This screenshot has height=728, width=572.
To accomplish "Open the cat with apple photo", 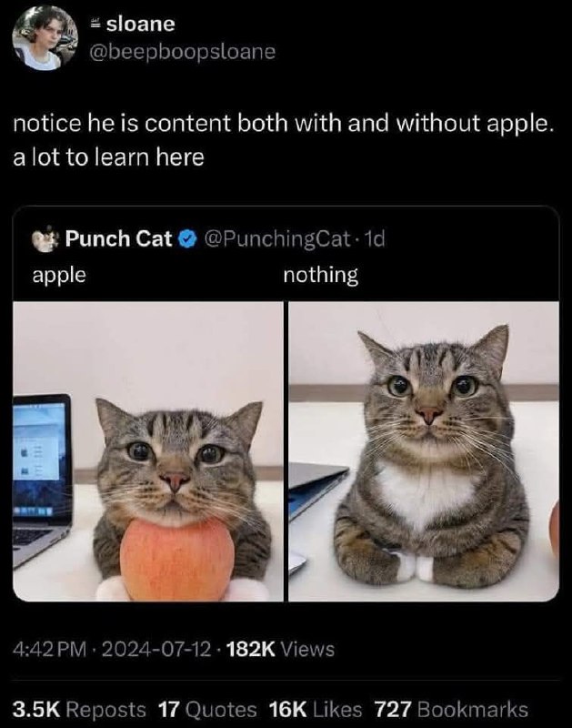I will tap(148, 451).
